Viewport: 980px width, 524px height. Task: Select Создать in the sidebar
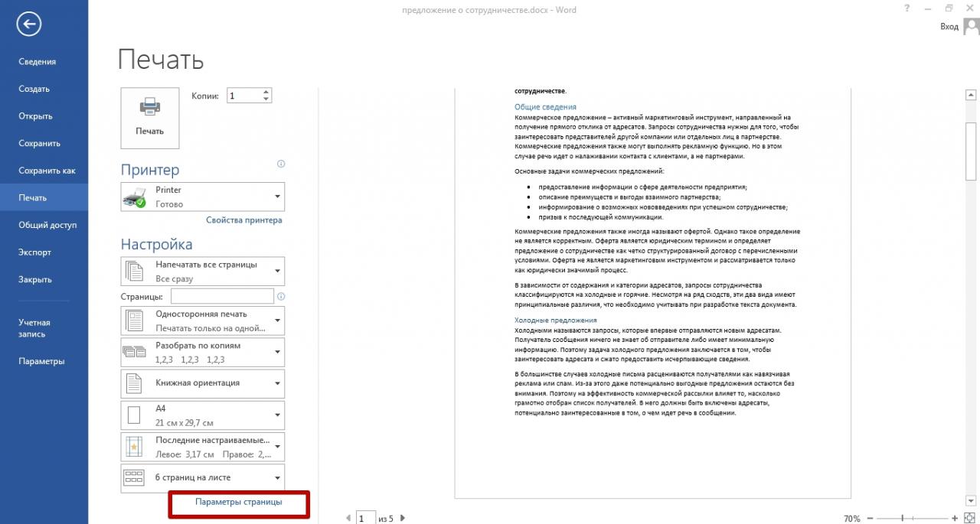point(44,89)
